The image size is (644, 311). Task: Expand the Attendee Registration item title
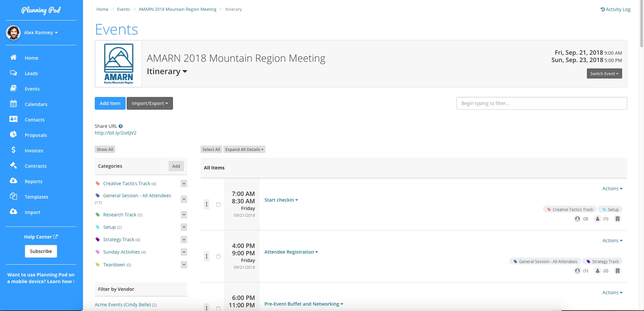[291, 252]
